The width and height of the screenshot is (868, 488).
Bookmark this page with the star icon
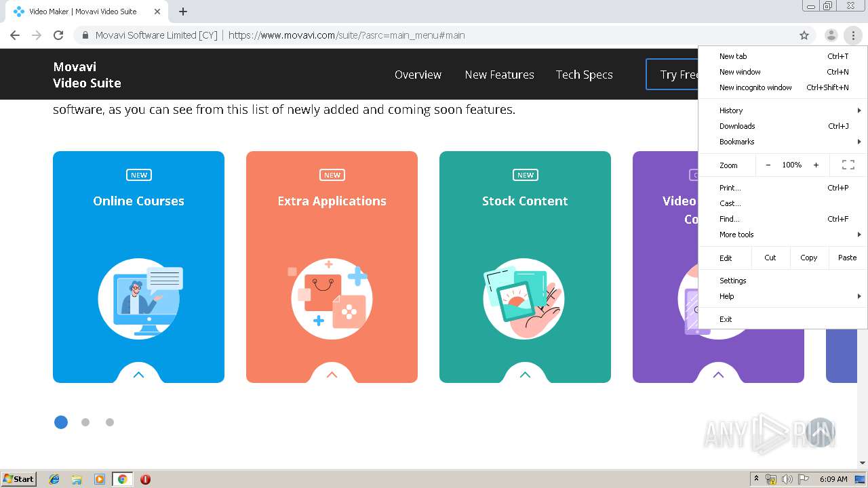[x=804, y=35]
